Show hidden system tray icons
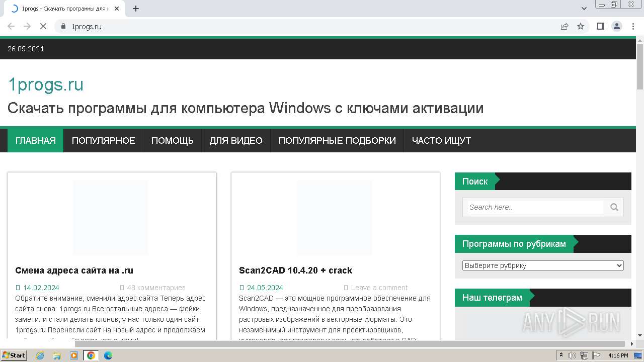The width and height of the screenshot is (644, 362). (561, 355)
